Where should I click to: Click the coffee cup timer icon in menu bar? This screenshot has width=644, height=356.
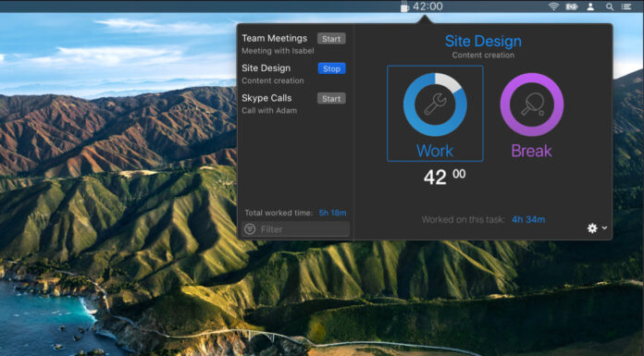(x=405, y=6)
